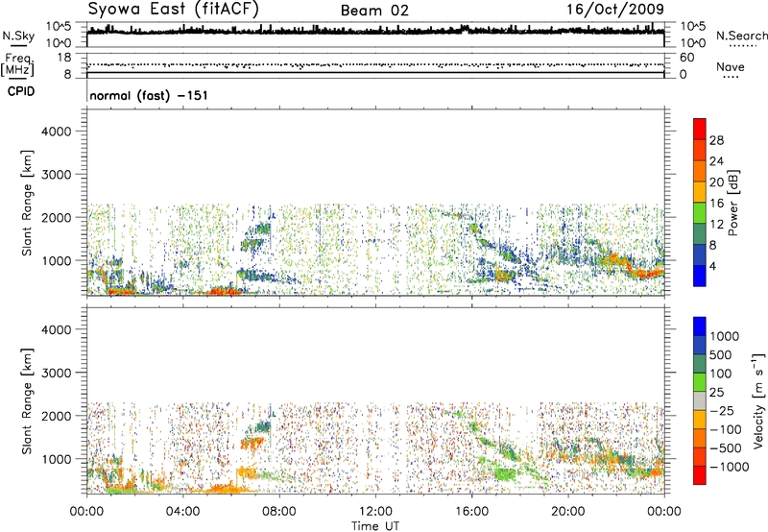Click the '18' frequency axis tick label

[x=63, y=58]
